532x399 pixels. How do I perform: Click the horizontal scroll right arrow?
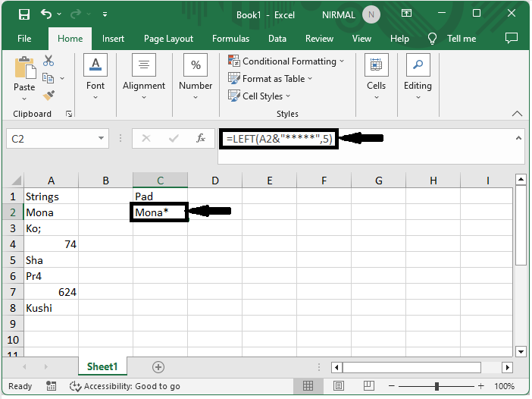507,367
